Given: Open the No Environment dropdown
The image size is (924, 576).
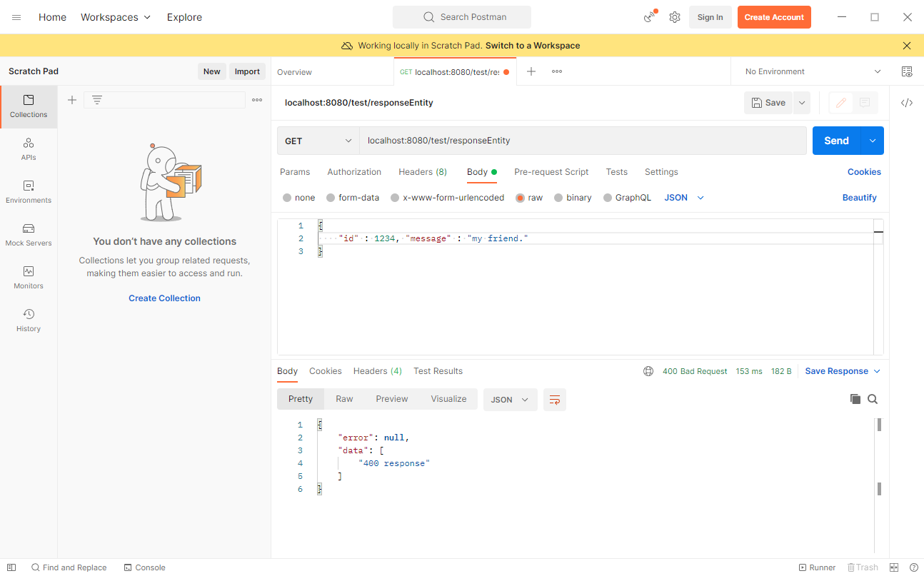Looking at the screenshot, I should pos(813,71).
